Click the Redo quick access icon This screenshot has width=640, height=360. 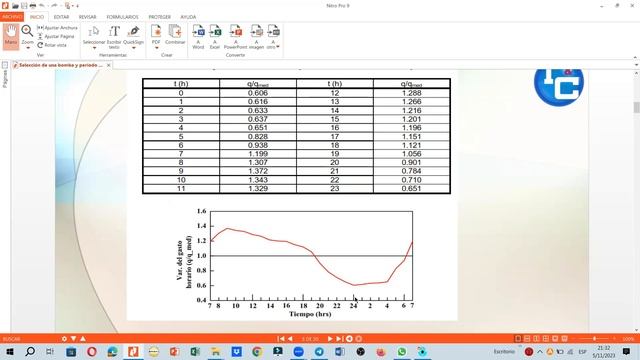click(54, 6)
